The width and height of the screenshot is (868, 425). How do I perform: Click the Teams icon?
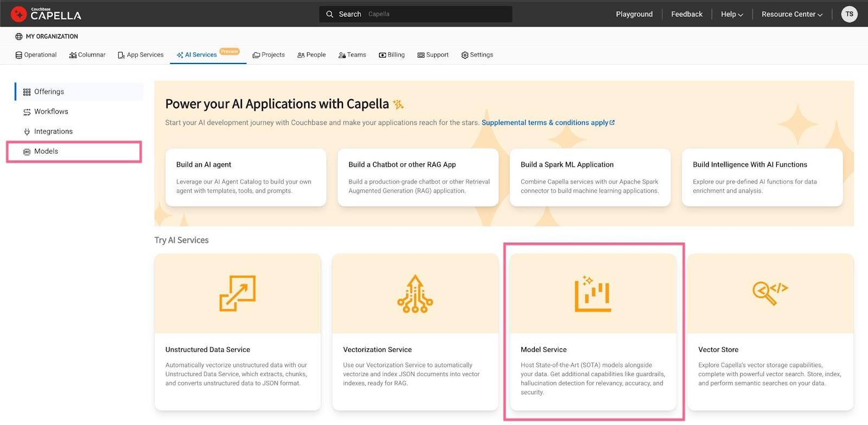tap(342, 55)
